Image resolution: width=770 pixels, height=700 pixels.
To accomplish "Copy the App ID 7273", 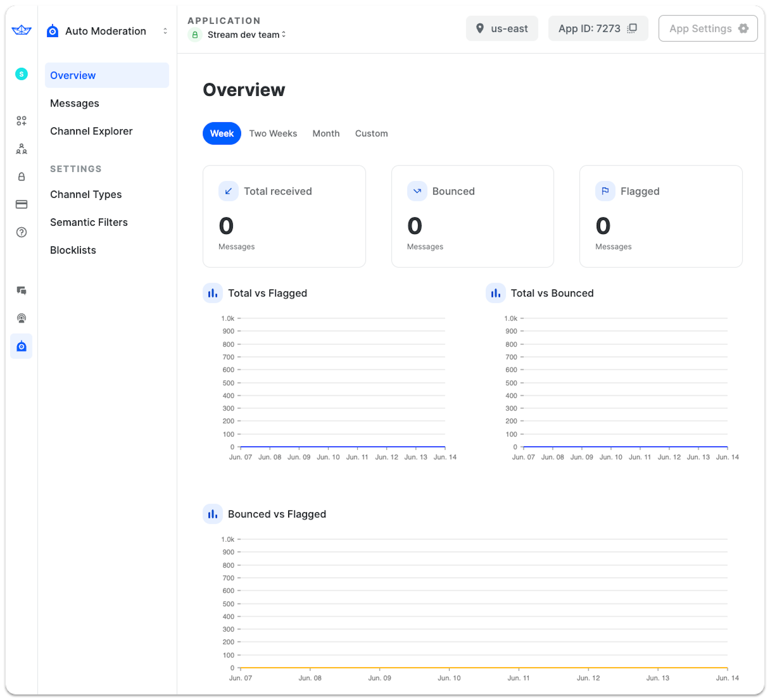I will tap(632, 28).
